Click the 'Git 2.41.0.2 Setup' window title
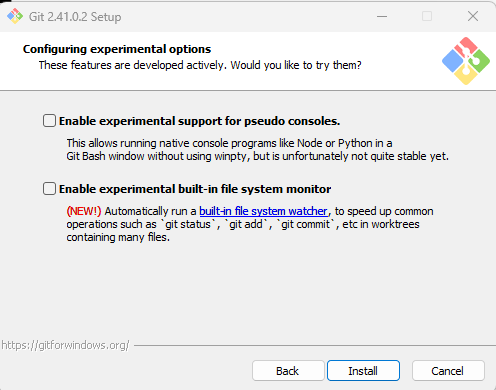Image resolution: width=496 pixels, height=390 pixels. click(x=75, y=17)
